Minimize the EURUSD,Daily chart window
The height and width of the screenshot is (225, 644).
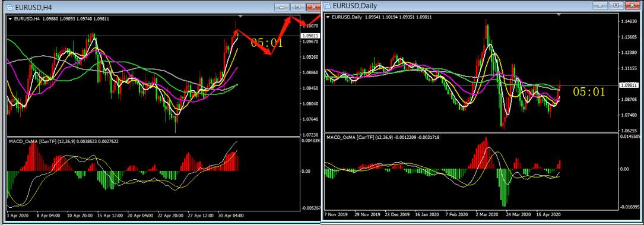tap(599, 5)
